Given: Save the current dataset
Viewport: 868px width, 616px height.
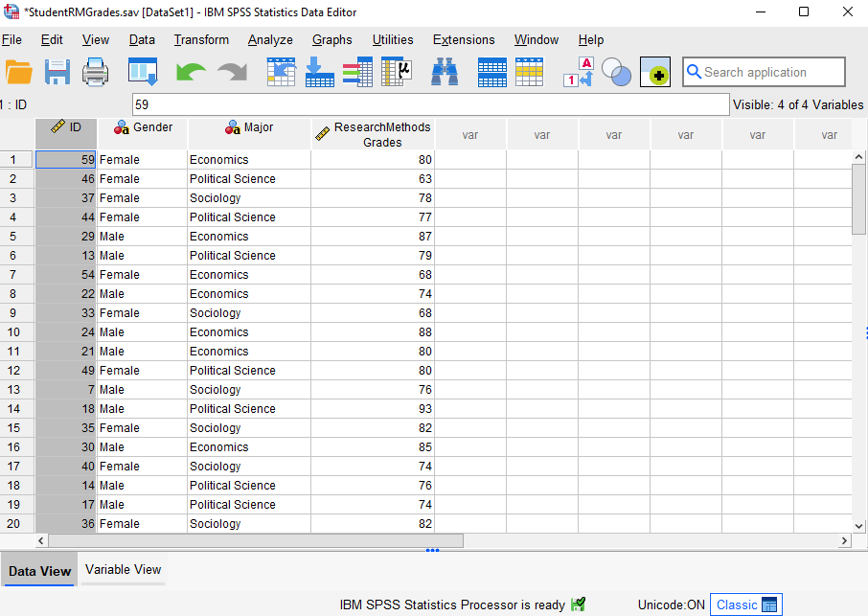Looking at the screenshot, I should (x=57, y=72).
